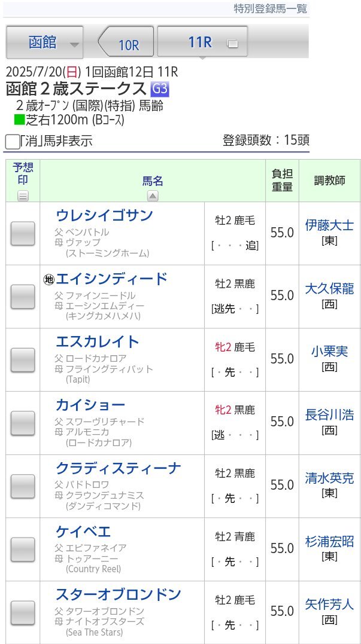Click the sort icon under 馬名 header
361x644 pixels.
tap(153, 196)
